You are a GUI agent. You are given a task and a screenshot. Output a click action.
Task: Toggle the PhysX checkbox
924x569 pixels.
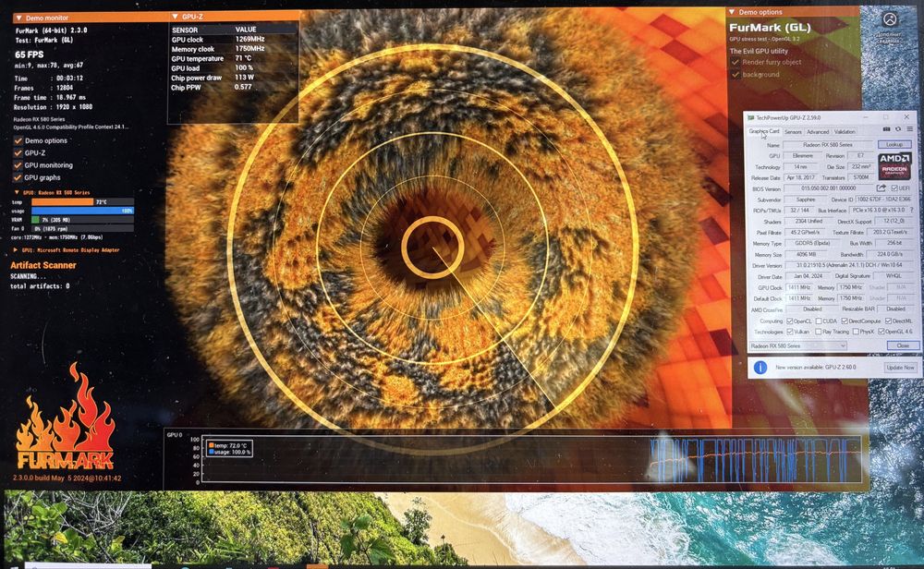(x=855, y=332)
